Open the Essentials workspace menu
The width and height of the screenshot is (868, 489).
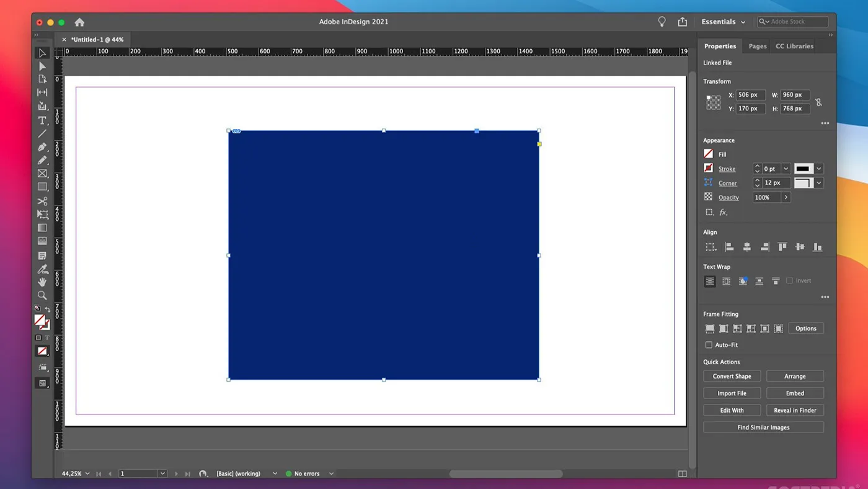(723, 21)
